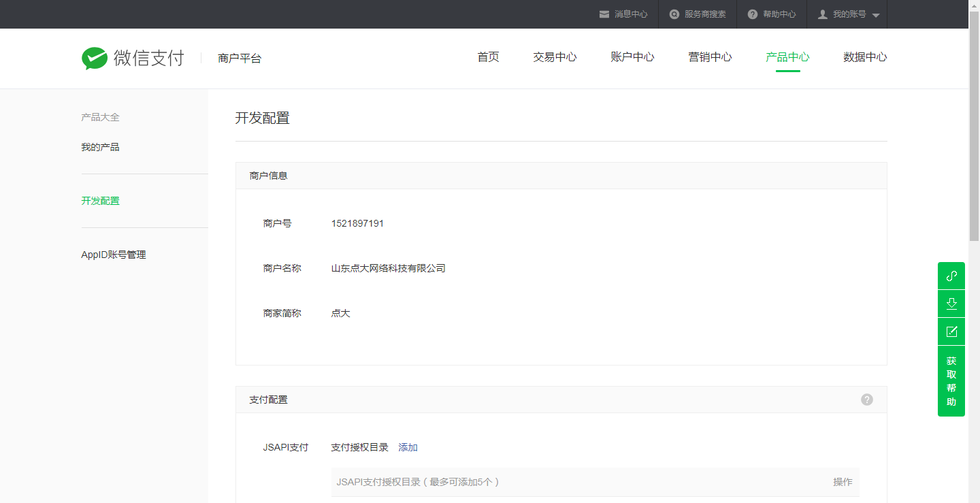This screenshot has width=980, height=503.
Task: Click the envelope icon for 消息中心
Action: click(x=604, y=14)
